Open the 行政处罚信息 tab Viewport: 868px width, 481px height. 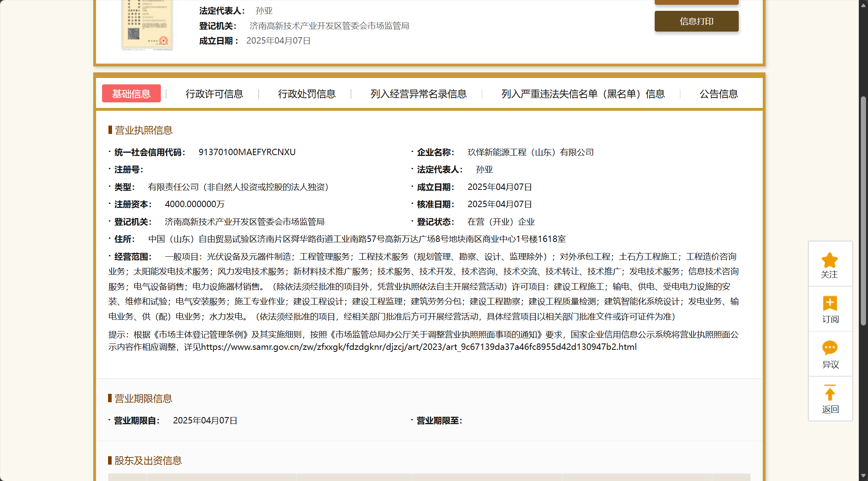point(307,94)
